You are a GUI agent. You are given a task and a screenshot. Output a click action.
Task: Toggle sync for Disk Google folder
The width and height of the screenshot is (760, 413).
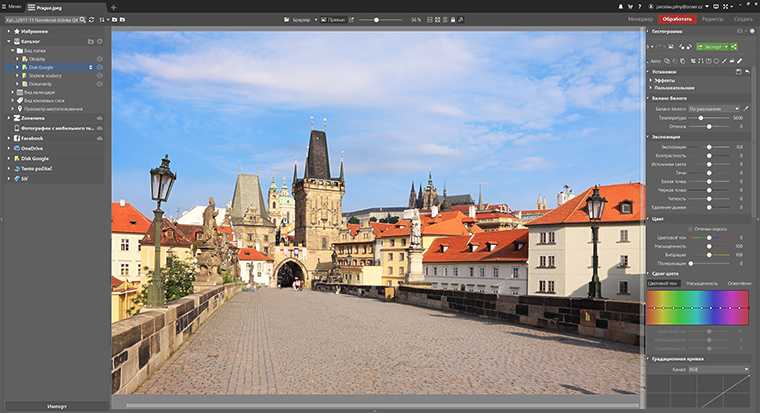(100, 67)
